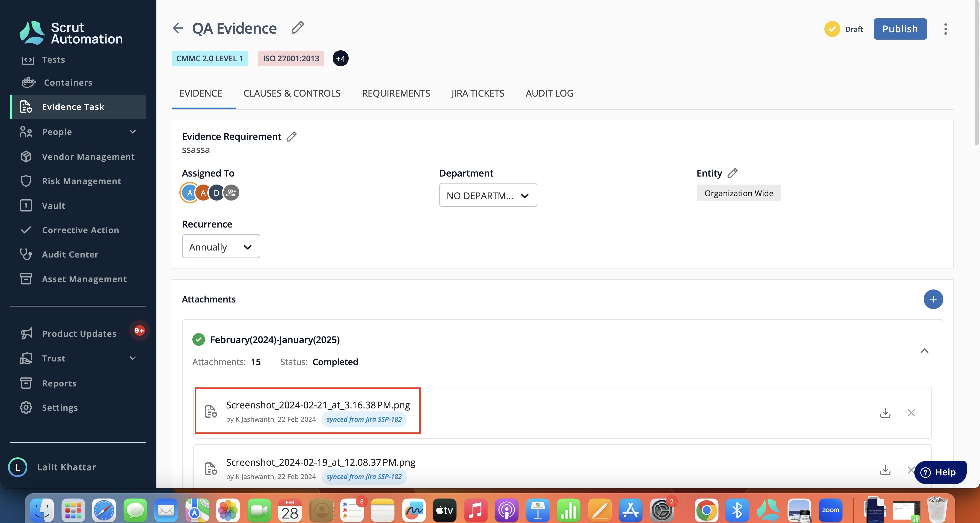This screenshot has height=523, width=980.
Task: Switch to the JIRA TICKETS tab
Action: pos(477,93)
